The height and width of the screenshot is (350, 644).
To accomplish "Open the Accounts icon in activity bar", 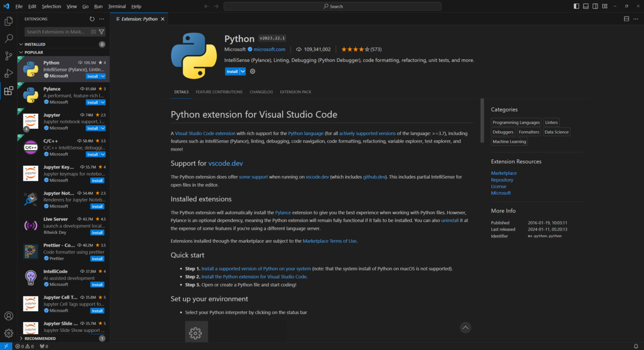I will pyautogui.click(x=8, y=316).
